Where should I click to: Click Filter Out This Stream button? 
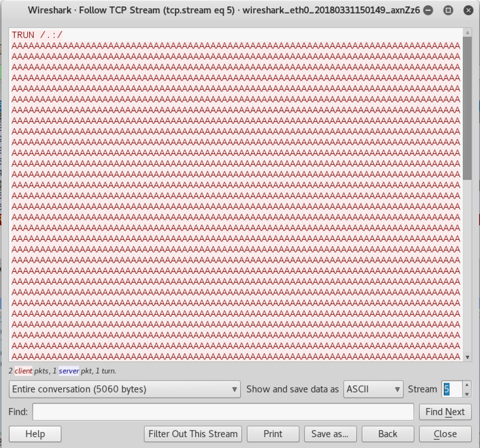(x=193, y=433)
